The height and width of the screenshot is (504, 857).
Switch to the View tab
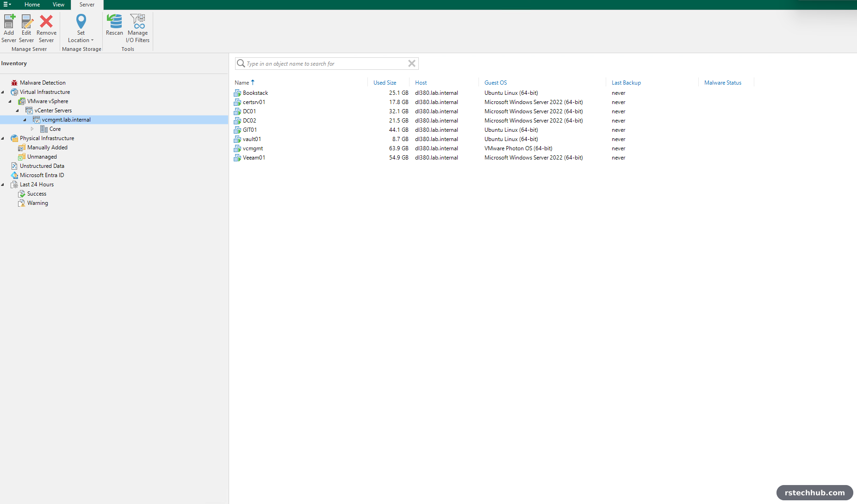pyautogui.click(x=59, y=5)
